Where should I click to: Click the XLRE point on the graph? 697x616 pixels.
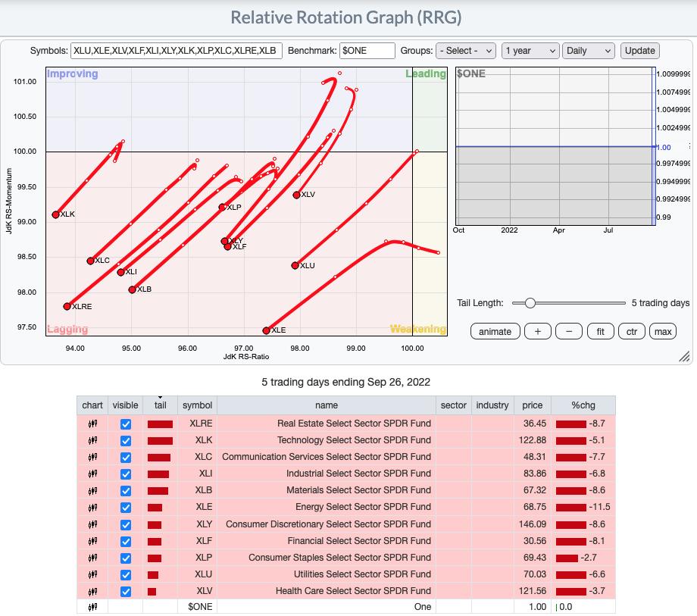pos(67,306)
